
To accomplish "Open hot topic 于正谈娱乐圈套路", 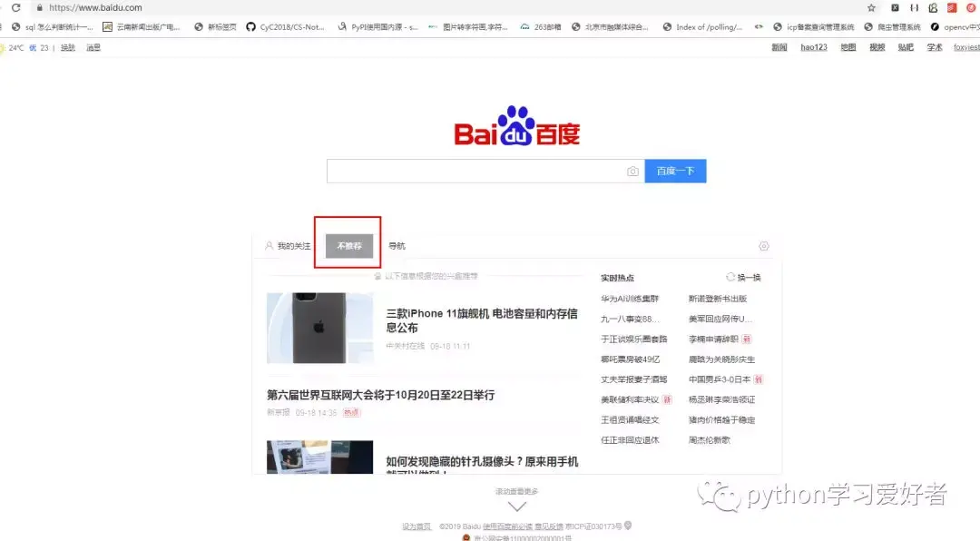I will tap(633, 339).
